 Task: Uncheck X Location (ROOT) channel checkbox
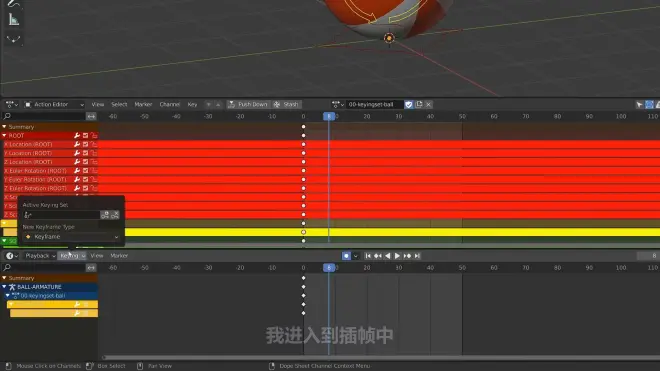point(85,144)
